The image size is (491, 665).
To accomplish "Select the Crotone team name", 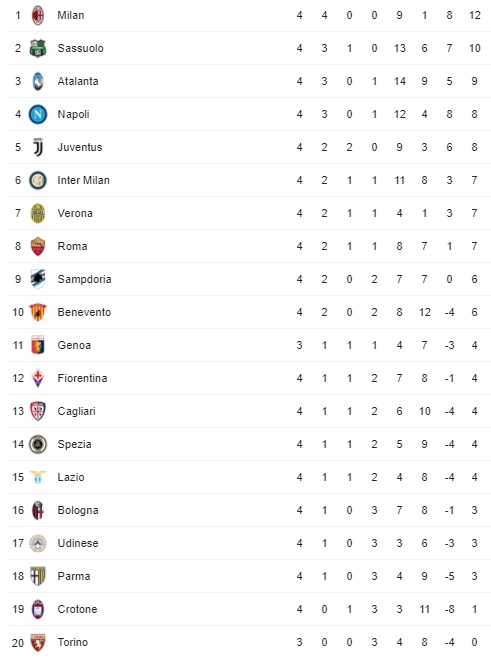I will (x=78, y=609).
